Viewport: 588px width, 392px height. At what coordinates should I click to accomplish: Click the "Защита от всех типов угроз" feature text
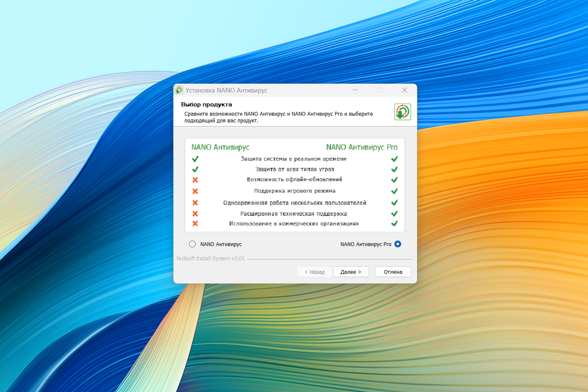[295, 170]
